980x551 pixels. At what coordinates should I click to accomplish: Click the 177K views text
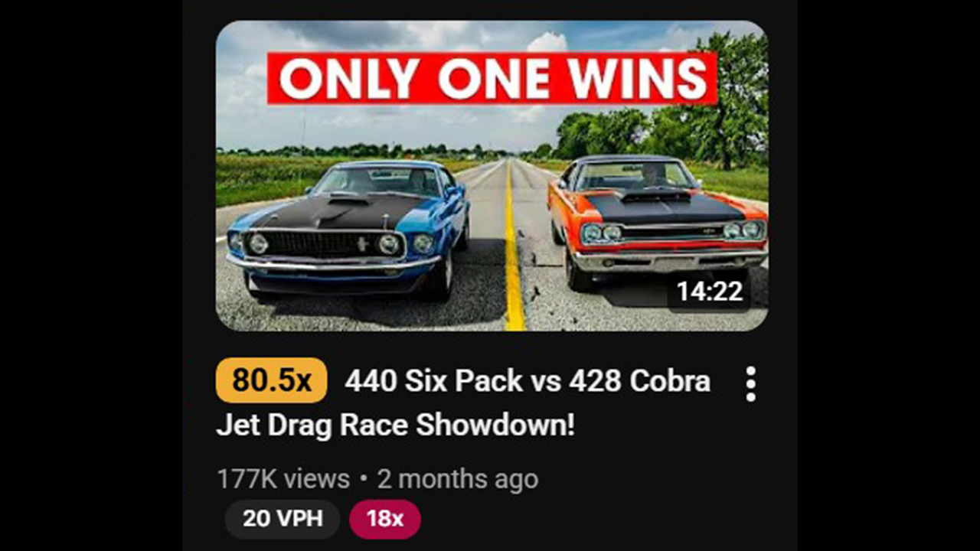283,479
